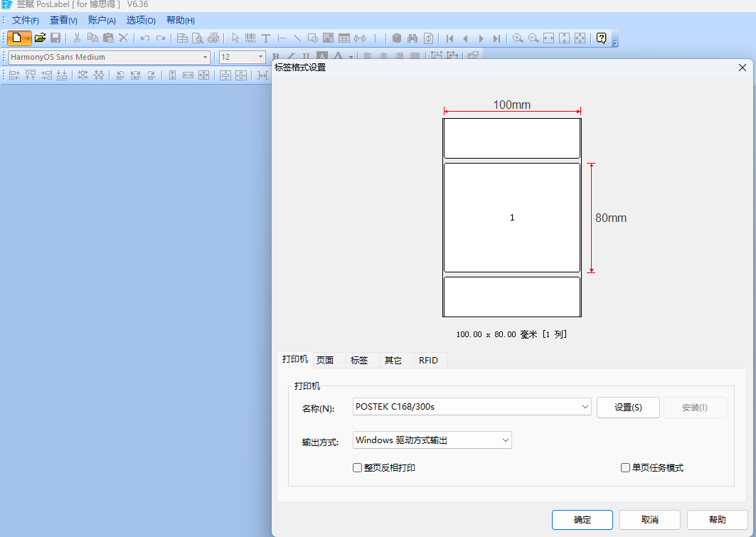Screen dimensions: 756x537
Task: Enable 单页任务模式 checkbox
Action: coord(625,467)
